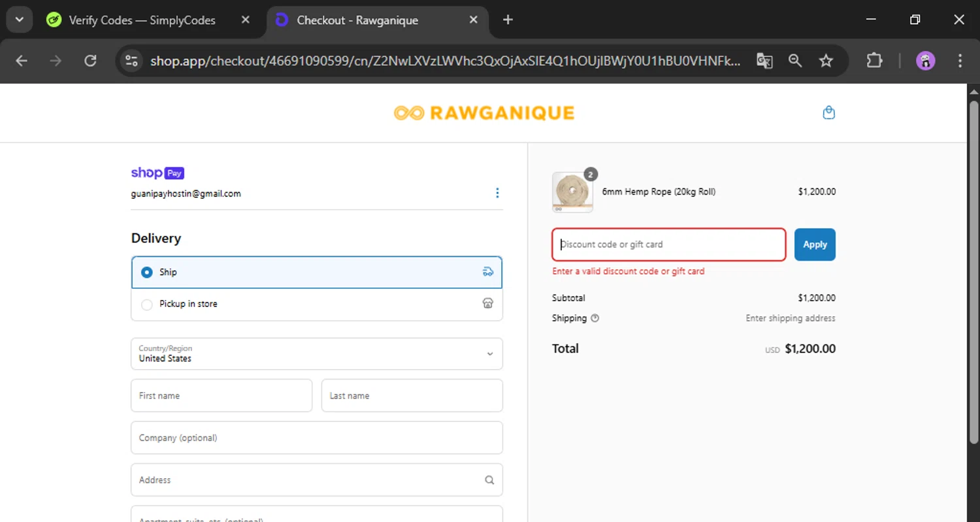The width and height of the screenshot is (980, 522).
Task: Open account options three-dot menu beside email
Action: tap(497, 193)
